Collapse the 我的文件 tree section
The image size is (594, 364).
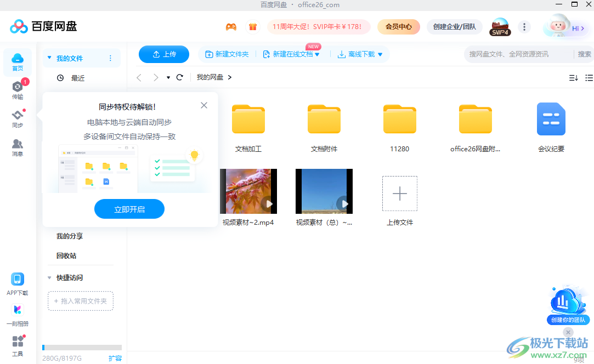pos(49,58)
